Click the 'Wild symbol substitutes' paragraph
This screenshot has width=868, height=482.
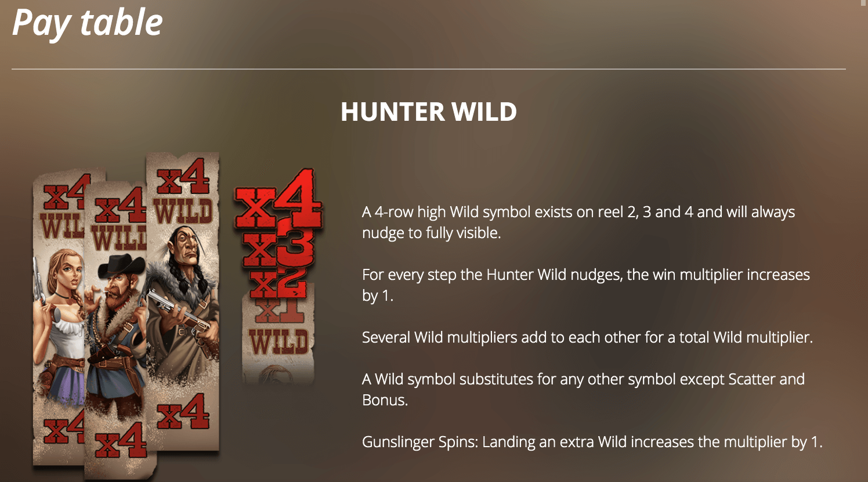[583, 390]
